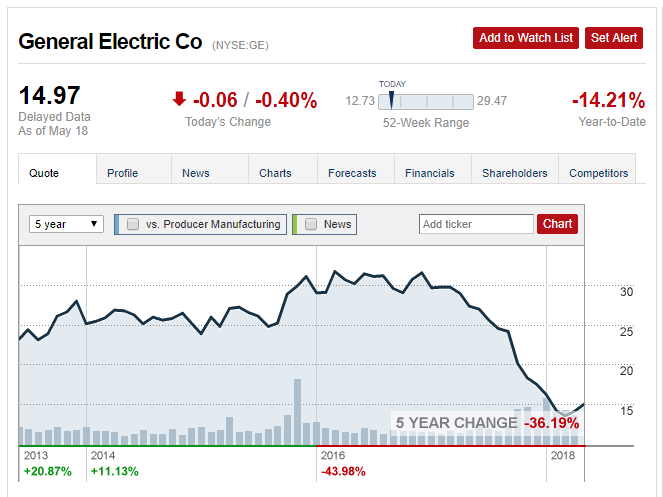The width and height of the screenshot is (663, 497).
Task: Tick the News overlay checkbox
Action: (311, 224)
